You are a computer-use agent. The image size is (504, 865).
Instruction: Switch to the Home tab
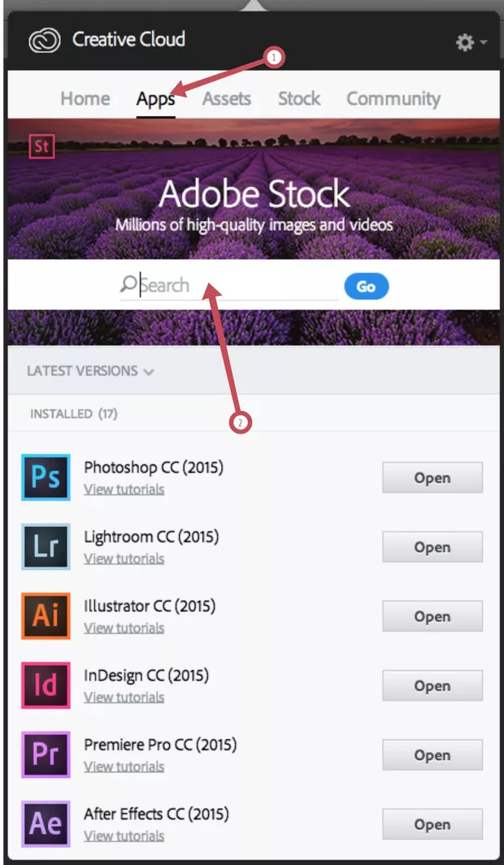(x=85, y=99)
